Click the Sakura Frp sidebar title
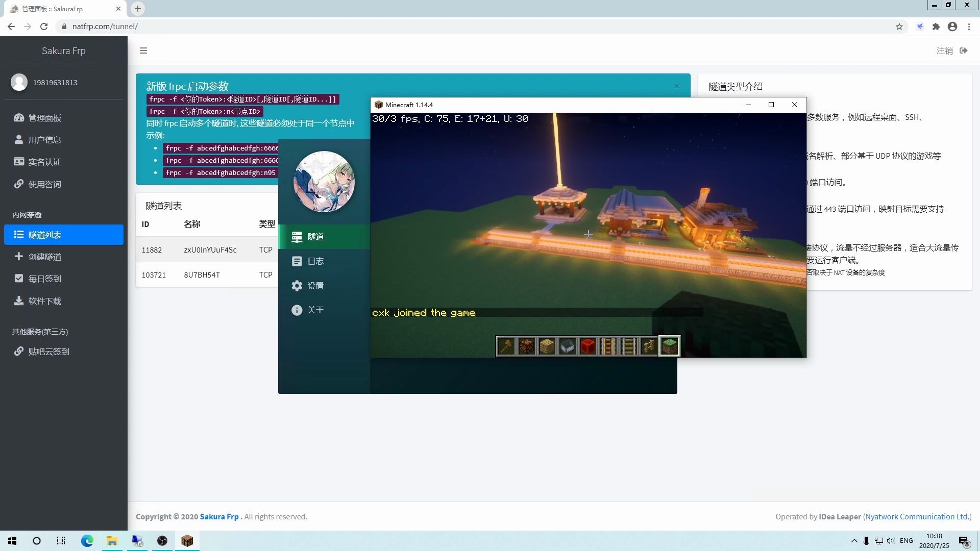The width and height of the screenshot is (980, 551). tap(64, 51)
